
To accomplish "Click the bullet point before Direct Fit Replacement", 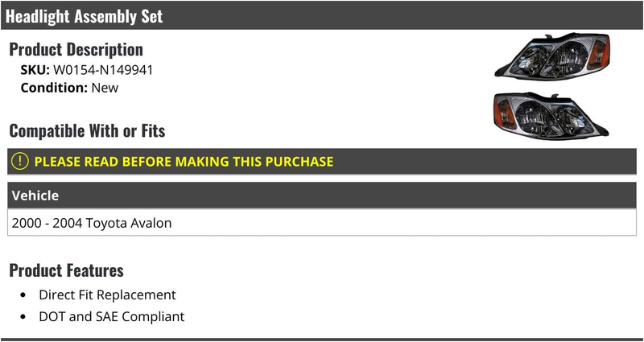I will tap(23, 295).
